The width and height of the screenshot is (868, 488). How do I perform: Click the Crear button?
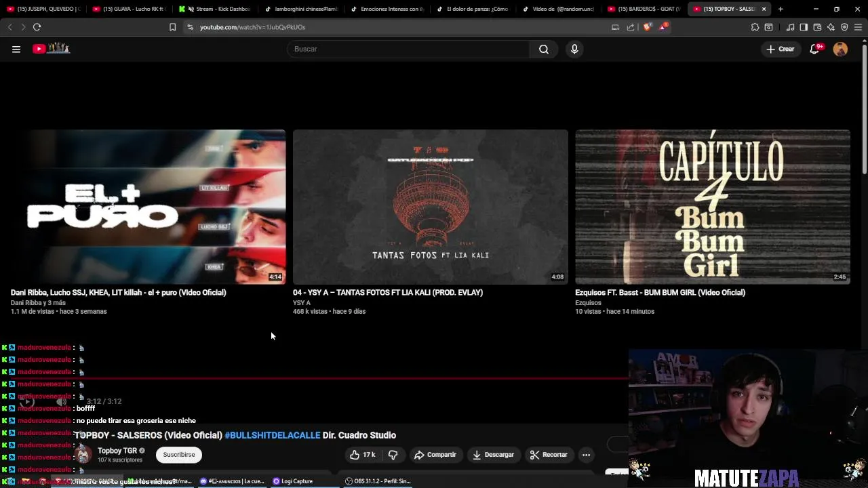(x=780, y=49)
